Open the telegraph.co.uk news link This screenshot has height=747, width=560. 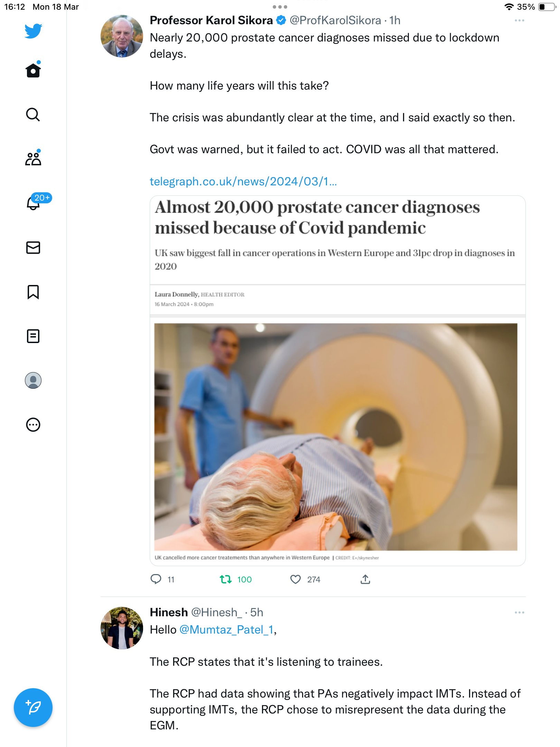243,181
